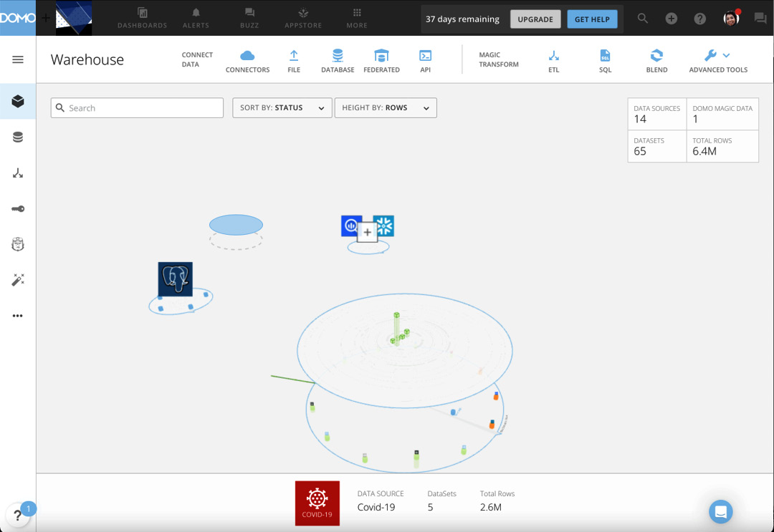
Task: Click the Domo Magic Data stat
Action: coord(722,114)
